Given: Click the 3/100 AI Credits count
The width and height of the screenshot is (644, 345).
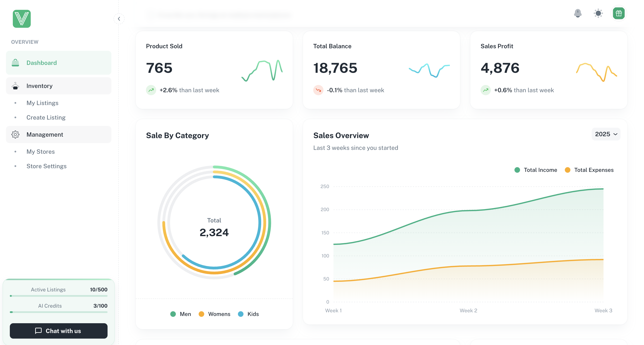Looking at the screenshot, I should [x=101, y=306].
